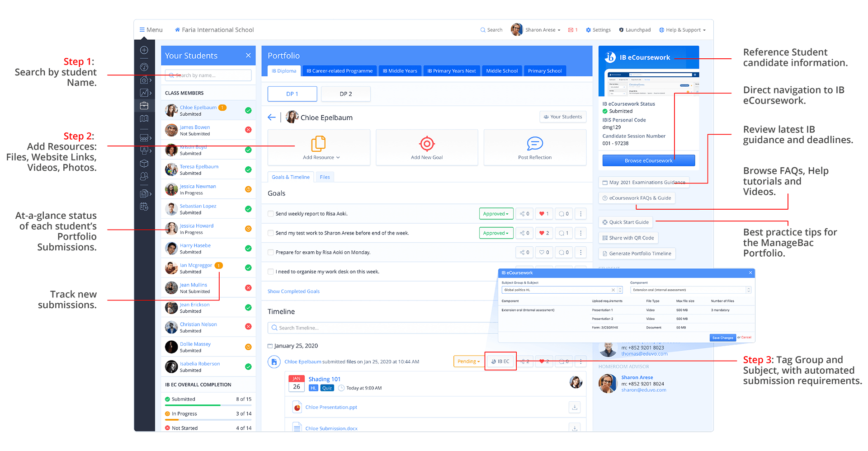
Task: Open the dashboard gauge icon in sidebar
Action: 144,67
